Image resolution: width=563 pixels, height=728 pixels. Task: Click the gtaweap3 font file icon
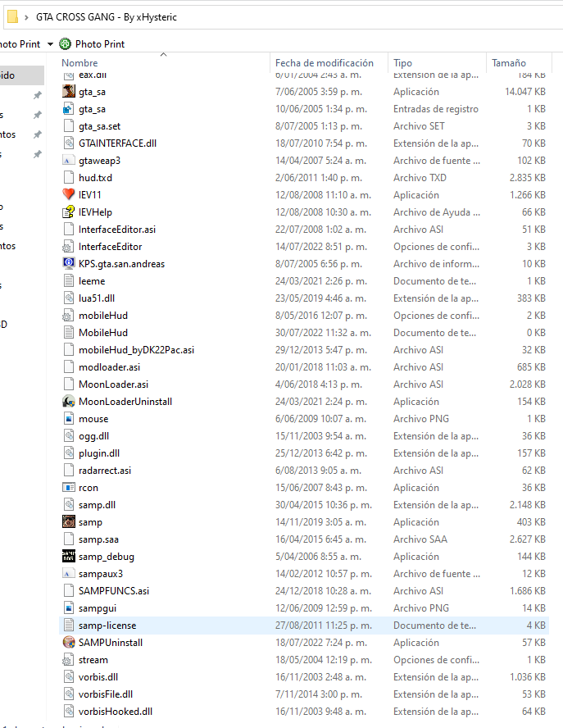pos(69,160)
